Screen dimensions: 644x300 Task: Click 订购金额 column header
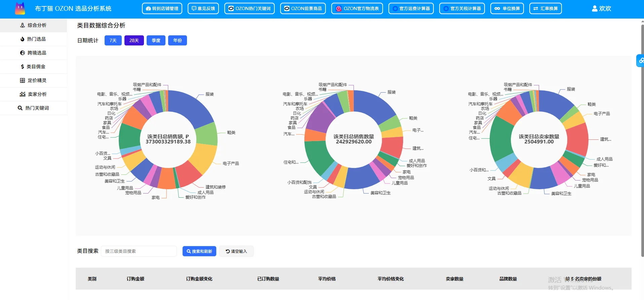tap(136, 279)
